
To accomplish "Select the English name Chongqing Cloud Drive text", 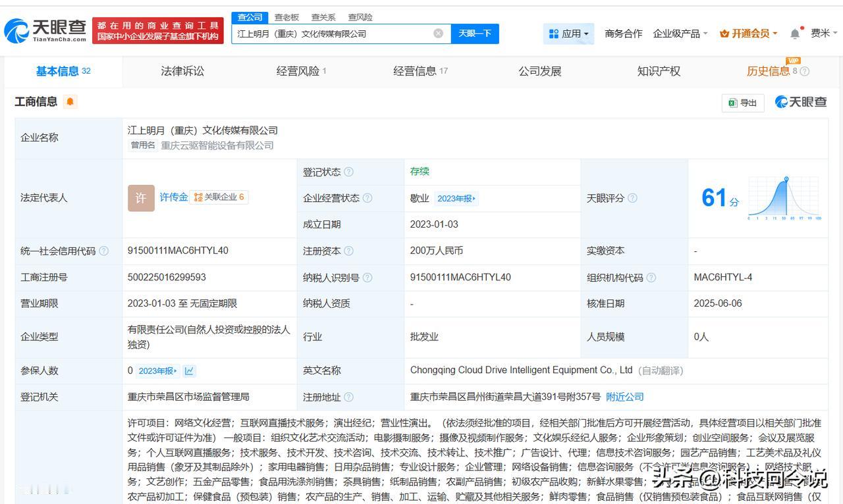I will [521, 370].
